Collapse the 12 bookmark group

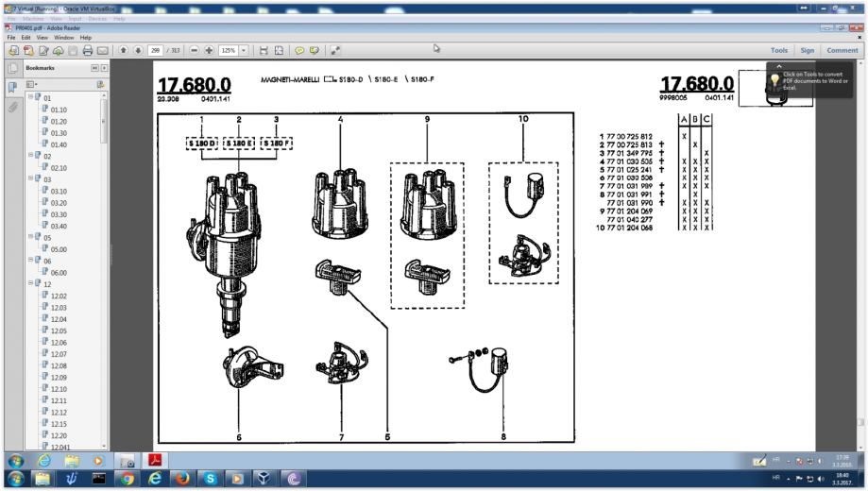click(x=30, y=283)
